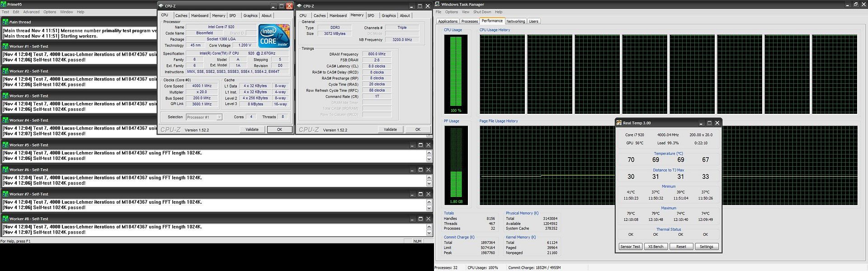Minimize the Real Temp window
Screen dimensions: 868x271
click(701, 123)
